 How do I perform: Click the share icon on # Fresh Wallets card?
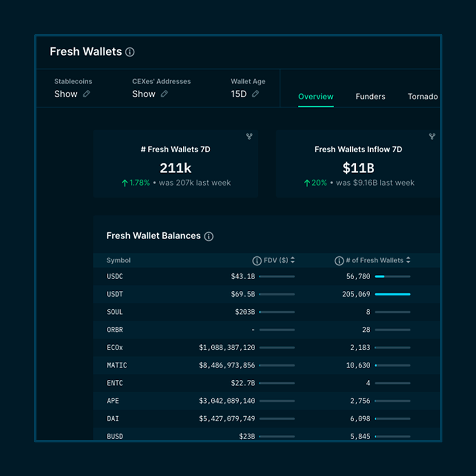click(248, 137)
